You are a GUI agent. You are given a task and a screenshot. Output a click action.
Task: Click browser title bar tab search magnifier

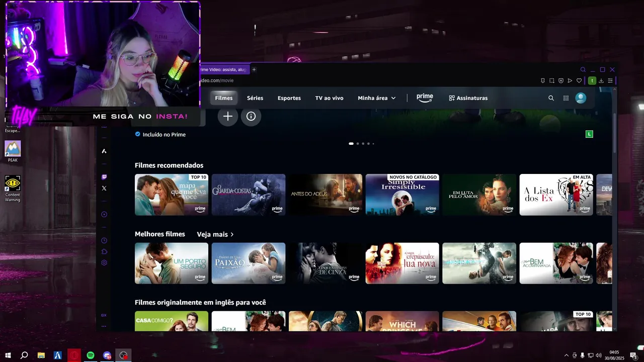click(583, 70)
